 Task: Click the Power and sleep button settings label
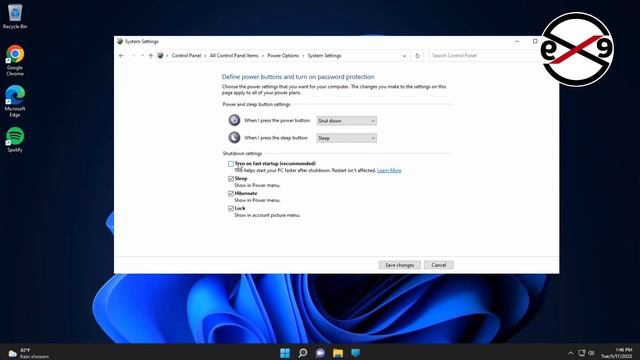click(256, 104)
